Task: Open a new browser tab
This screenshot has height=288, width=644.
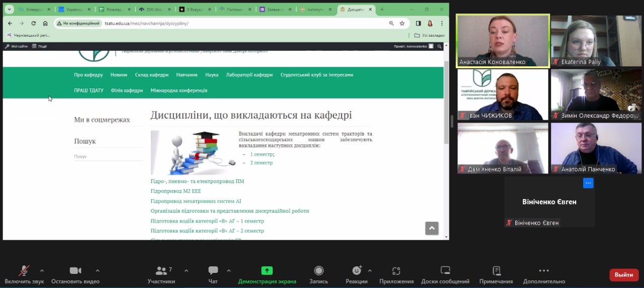Action: (382, 10)
